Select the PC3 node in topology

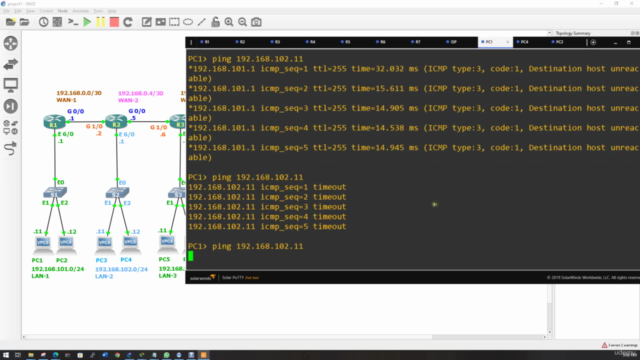[104, 244]
